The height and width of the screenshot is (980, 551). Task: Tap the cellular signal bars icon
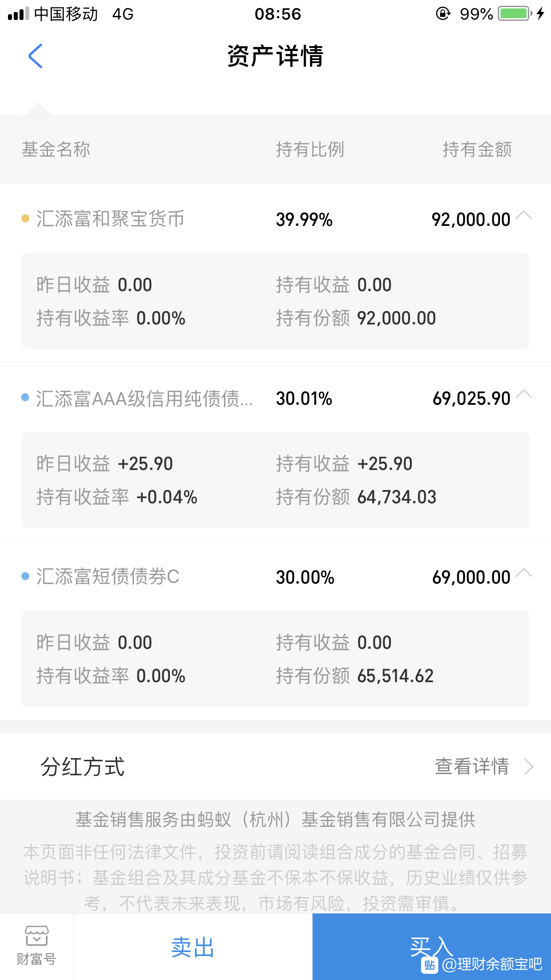click(x=19, y=14)
